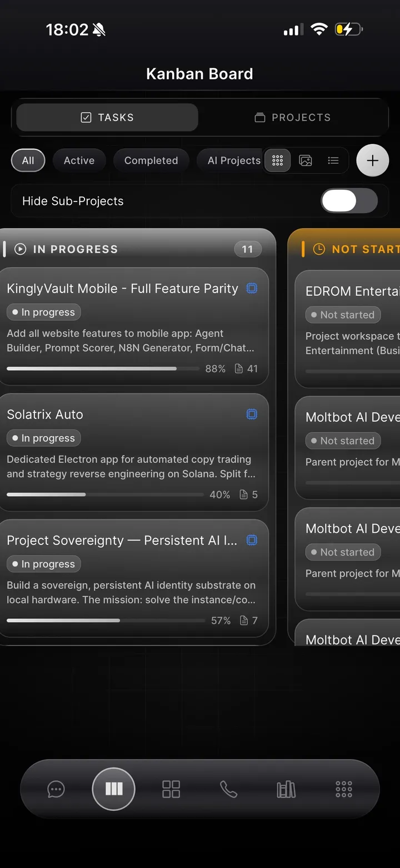Open the nine-dot apps grid in bottom bar
Screen dimensions: 400x868
coord(344,789)
